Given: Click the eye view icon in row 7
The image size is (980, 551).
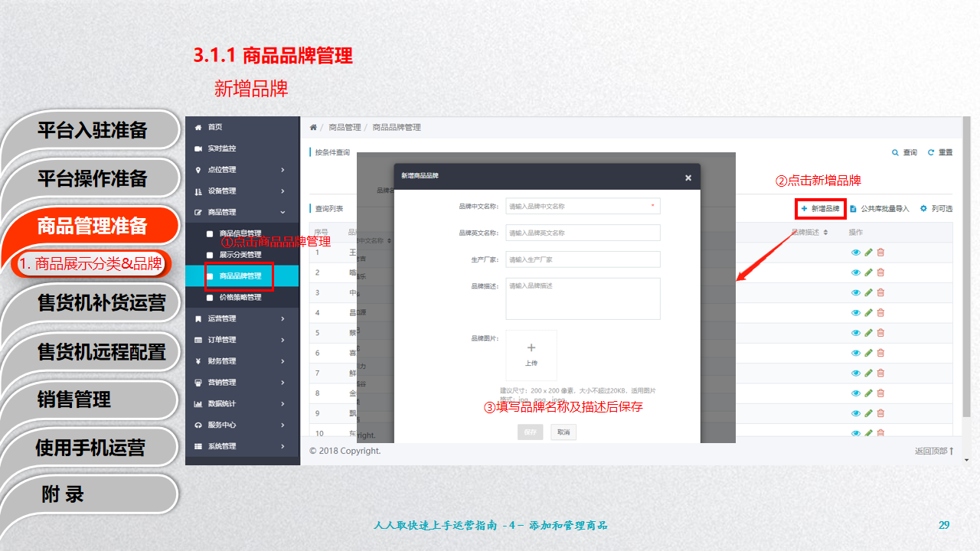Looking at the screenshot, I should click(x=856, y=373).
